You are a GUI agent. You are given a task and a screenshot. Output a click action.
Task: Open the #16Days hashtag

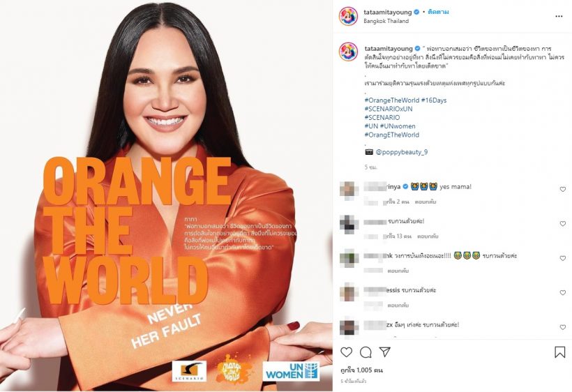[x=434, y=100]
